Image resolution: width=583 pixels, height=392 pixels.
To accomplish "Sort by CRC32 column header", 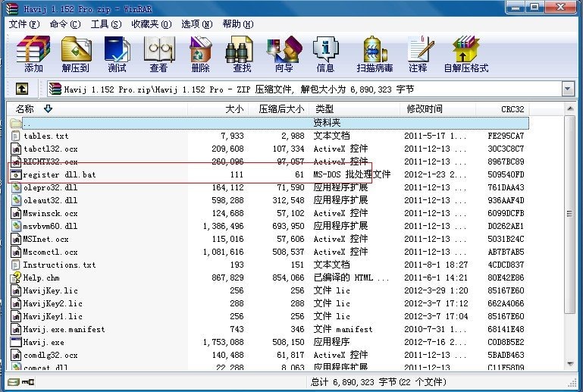I will point(503,109).
